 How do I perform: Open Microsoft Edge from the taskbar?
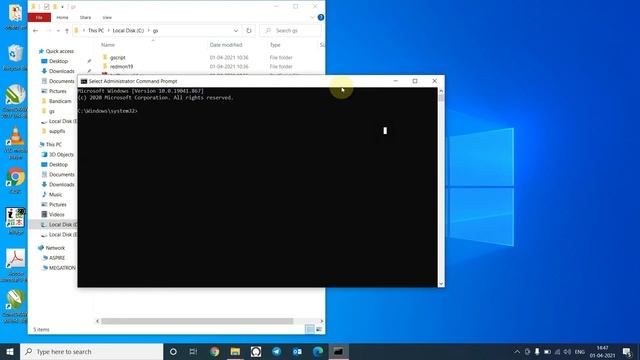[318, 352]
